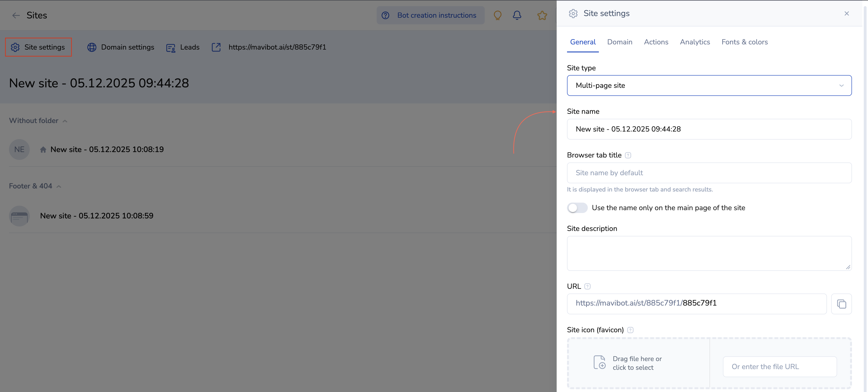The width and height of the screenshot is (868, 392).
Task: Close the Site settings panel
Action: [847, 13]
